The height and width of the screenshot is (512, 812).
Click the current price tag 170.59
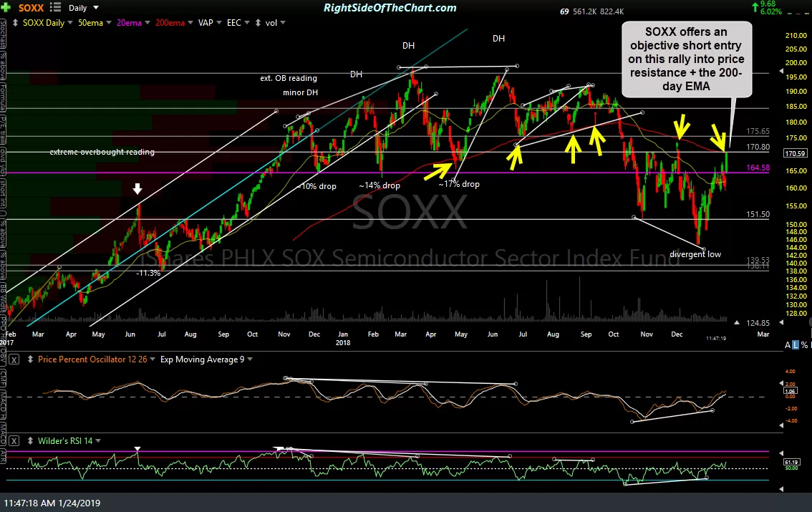click(795, 153)
